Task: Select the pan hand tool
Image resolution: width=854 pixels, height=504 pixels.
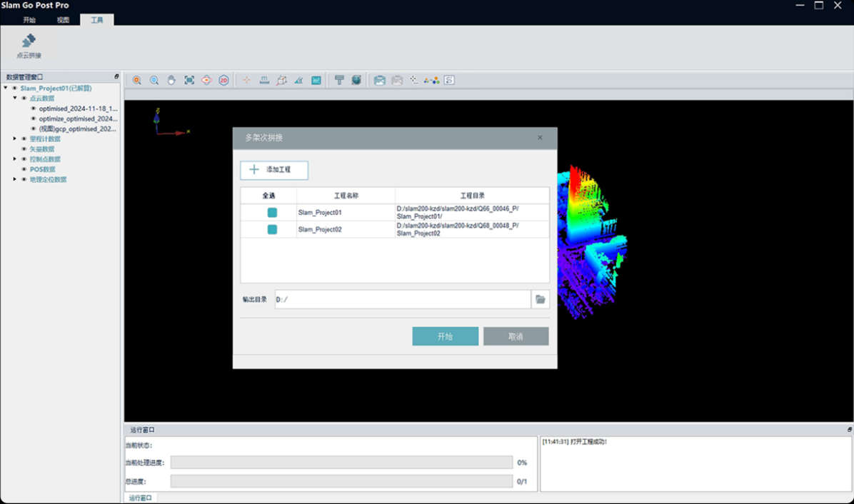Action: (171, 81)
